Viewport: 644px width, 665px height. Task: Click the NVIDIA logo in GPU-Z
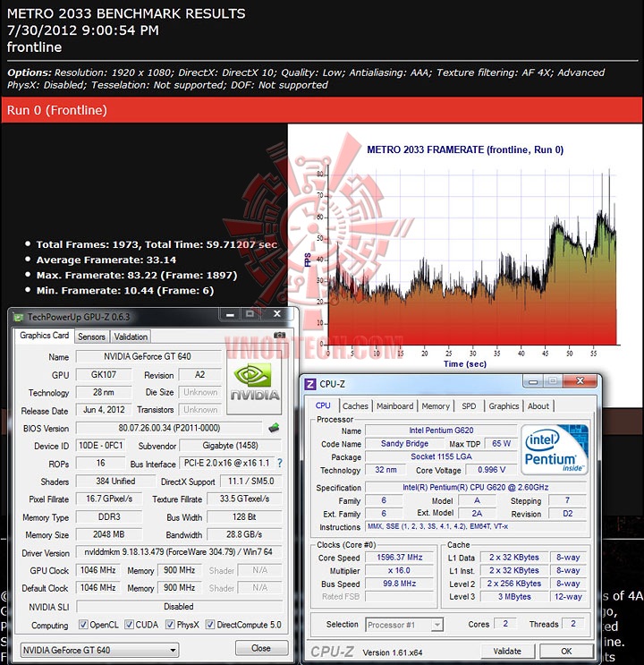pos(254,382)
